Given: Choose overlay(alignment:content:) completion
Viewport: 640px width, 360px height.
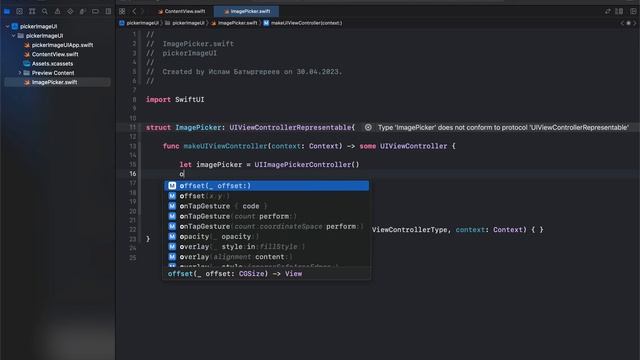Looking at the screenshot, I should (x=267, y=257).
